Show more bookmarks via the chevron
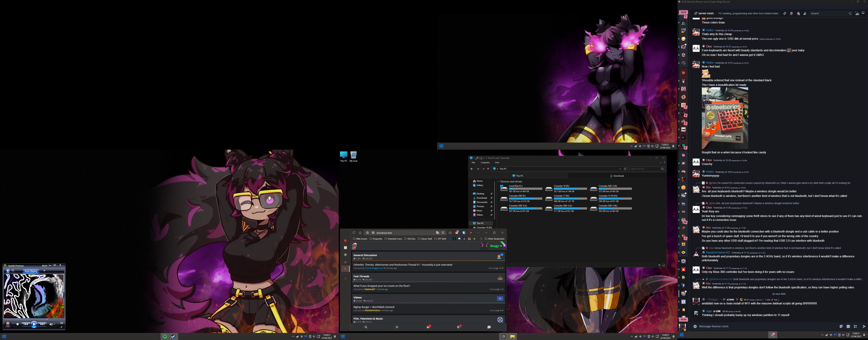Image resolution: width=868 pixels, height=340 pixels. (x=481, y=239)
